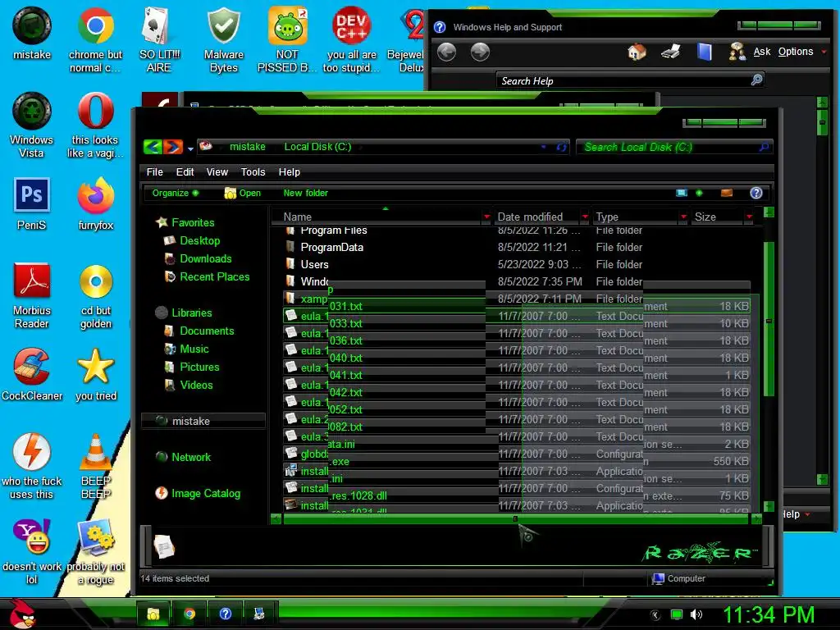The width and height of the screenshot is (840, 630).
Task: Click the Explorer help question mark icon
Action: pos(756,193)
